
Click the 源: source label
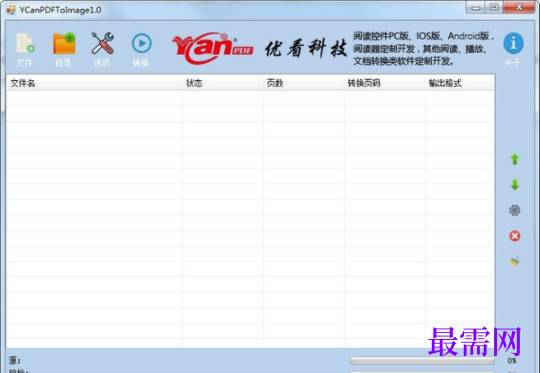pyautogui.click(x=14, y=361)
